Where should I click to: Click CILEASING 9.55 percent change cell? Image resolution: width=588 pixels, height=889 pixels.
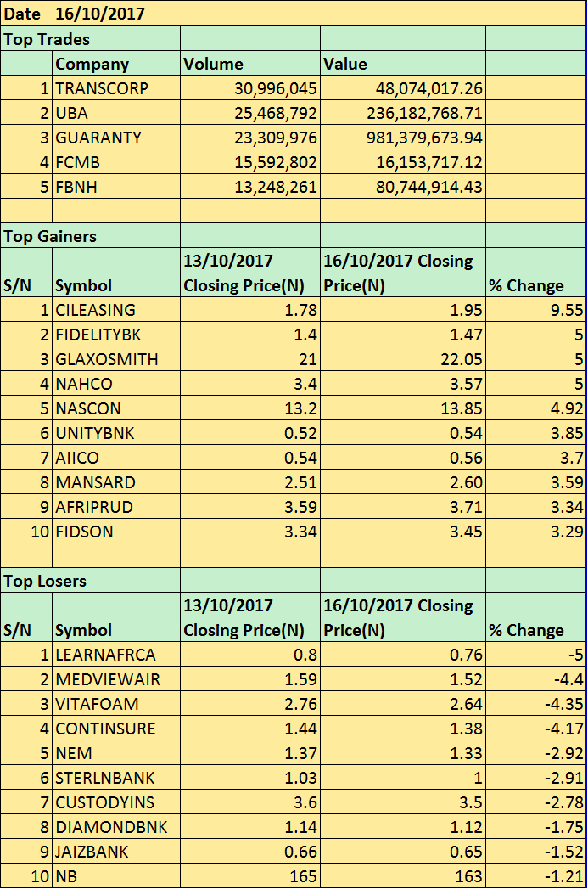point(536,310)
